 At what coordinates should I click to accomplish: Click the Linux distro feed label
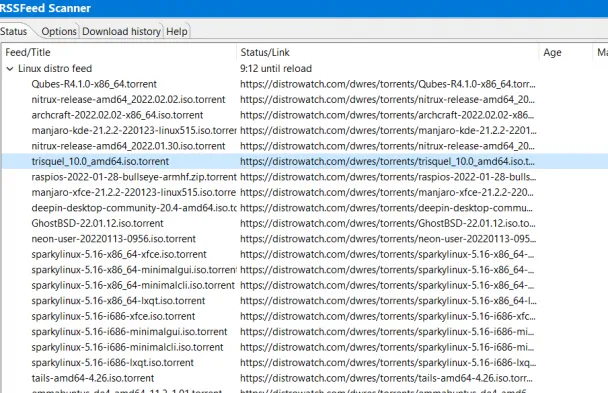pos(55,69)
